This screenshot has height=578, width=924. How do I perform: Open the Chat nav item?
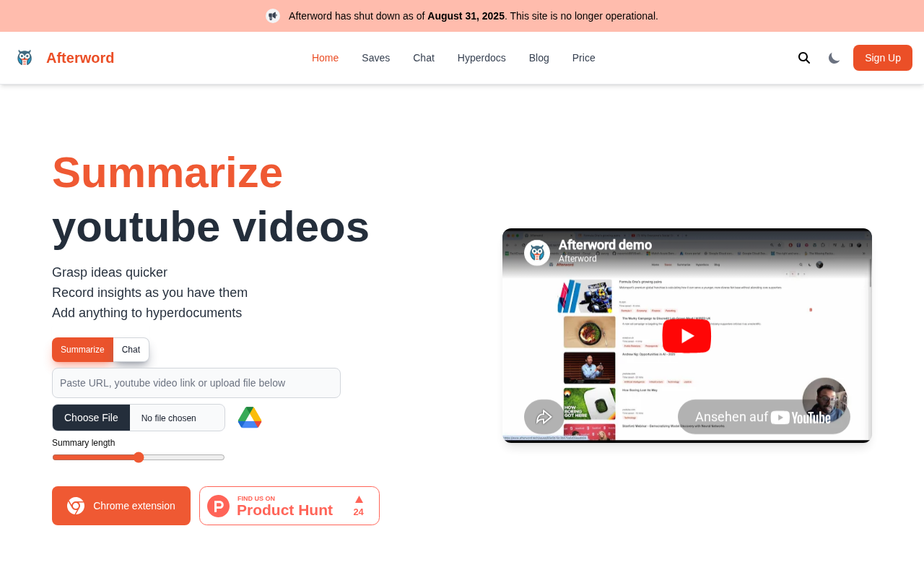point(424,58)
